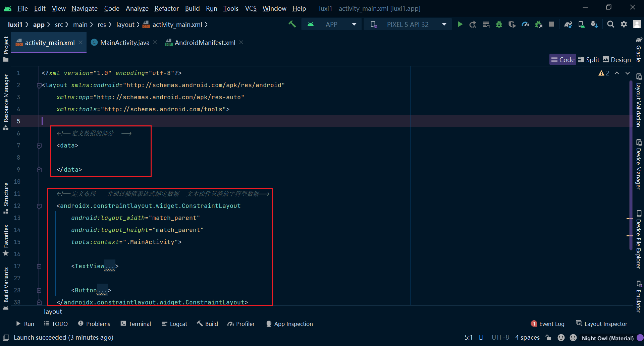644x346 pixels.
Task: Run the app with the green play icon
Action: 460,24
